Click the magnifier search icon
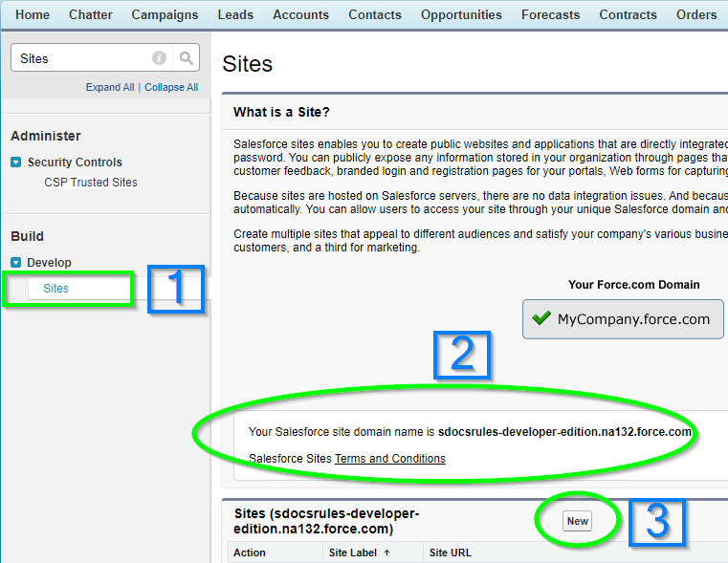The width and height of the screenshot is (728, 563). pyautogui.click(x=187, y=58)
